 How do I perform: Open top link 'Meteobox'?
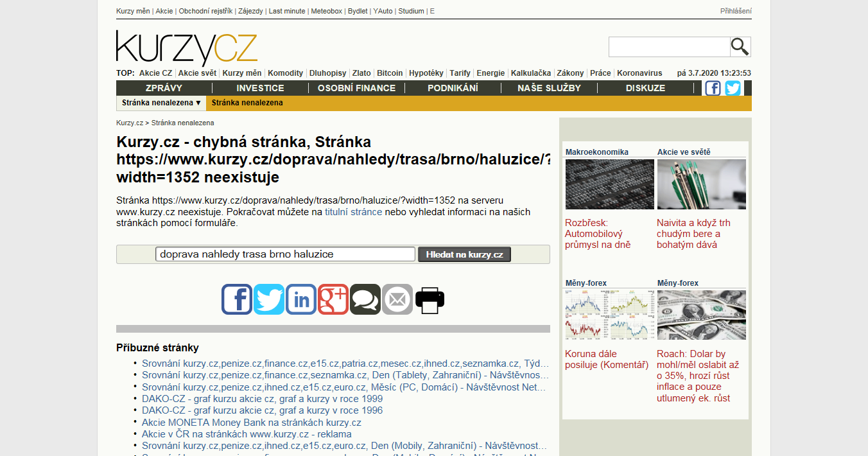point(326,11)
